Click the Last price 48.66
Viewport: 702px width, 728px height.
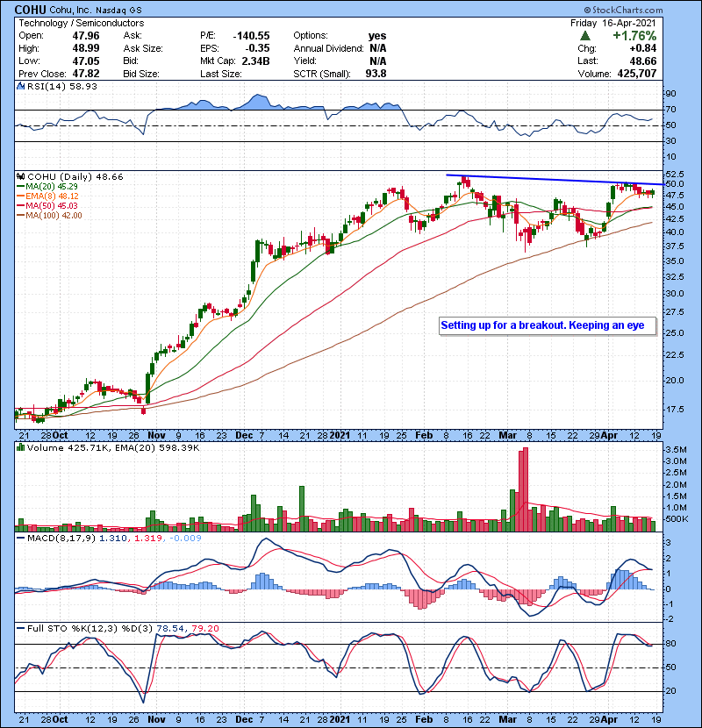tap(643, 61)
